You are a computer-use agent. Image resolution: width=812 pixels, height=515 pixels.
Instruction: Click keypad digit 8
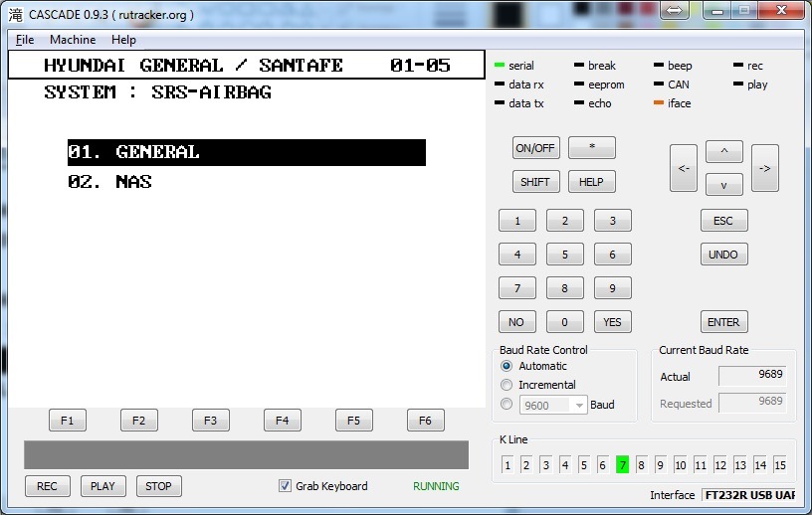565,287
